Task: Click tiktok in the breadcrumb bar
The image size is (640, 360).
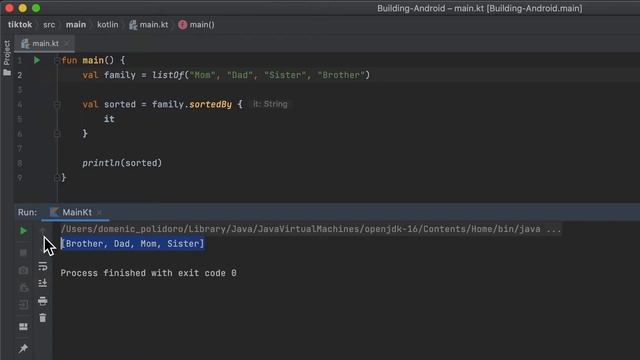Action: [x=20, y=24]
